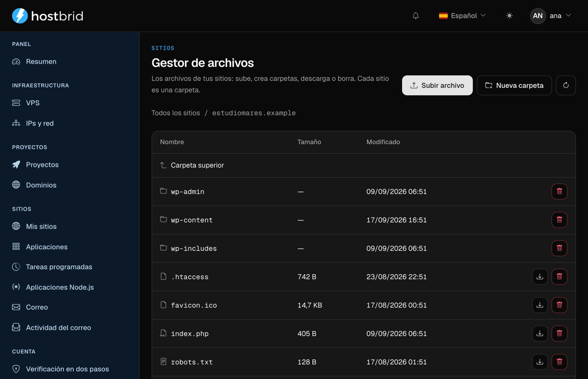Click the Aplicaciones grid icon
The height and width of the screenshot is (379, 588).
pos(16,246)
